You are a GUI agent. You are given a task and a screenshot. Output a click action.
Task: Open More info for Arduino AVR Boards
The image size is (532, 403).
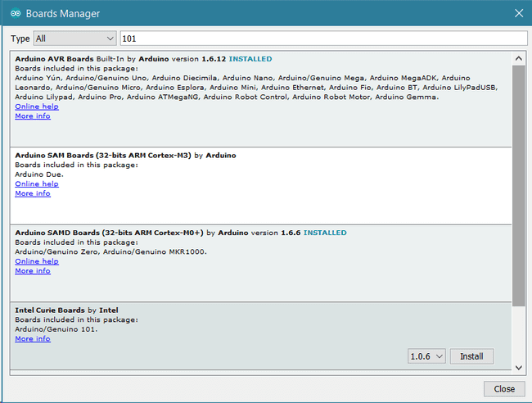tap(33, 116)
